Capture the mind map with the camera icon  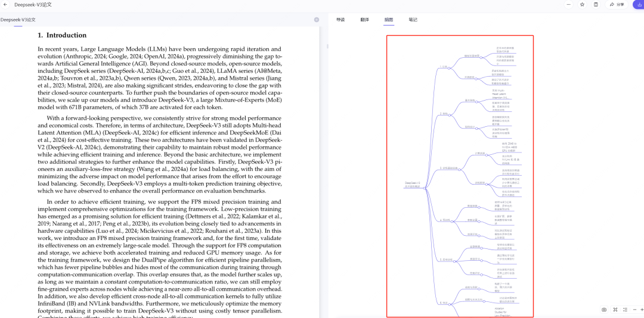604,310
